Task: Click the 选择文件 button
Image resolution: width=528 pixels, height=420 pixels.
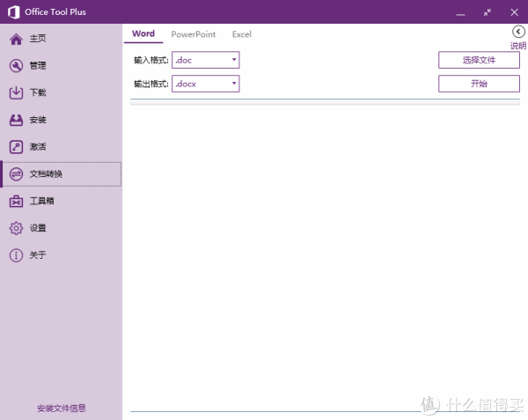Action: (479, 60)
